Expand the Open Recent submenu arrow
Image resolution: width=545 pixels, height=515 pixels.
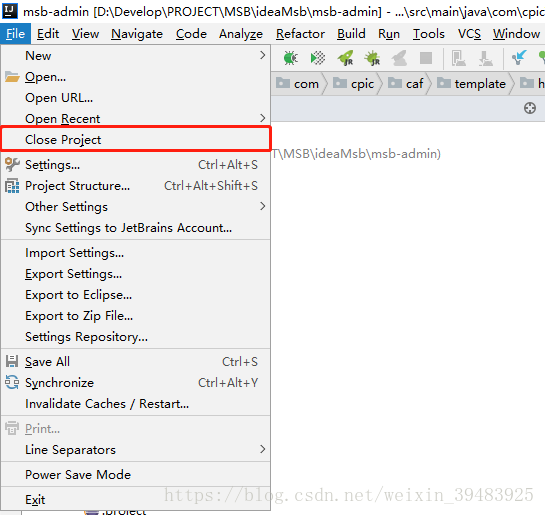[262, 118]
